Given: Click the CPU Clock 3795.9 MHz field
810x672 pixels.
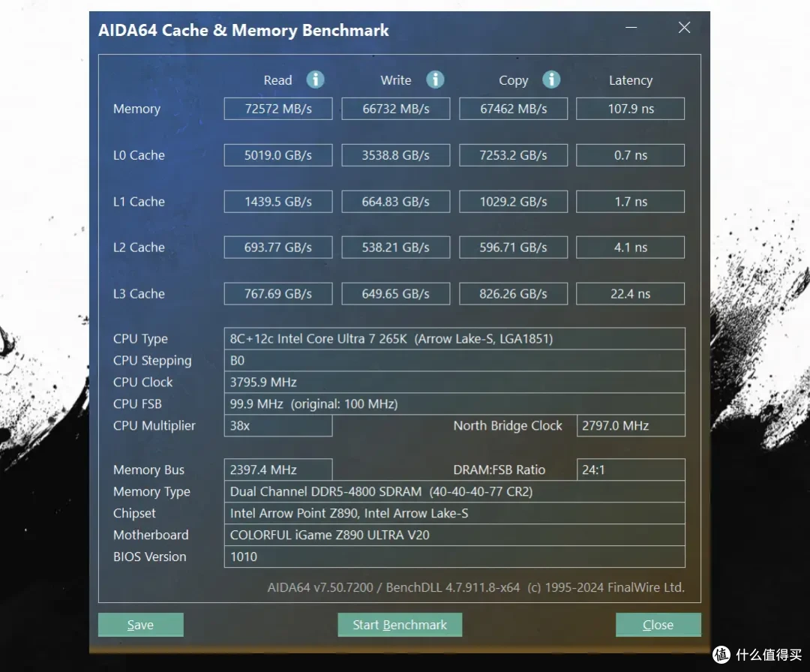Looking at the screenshot, I should point(454,382).
